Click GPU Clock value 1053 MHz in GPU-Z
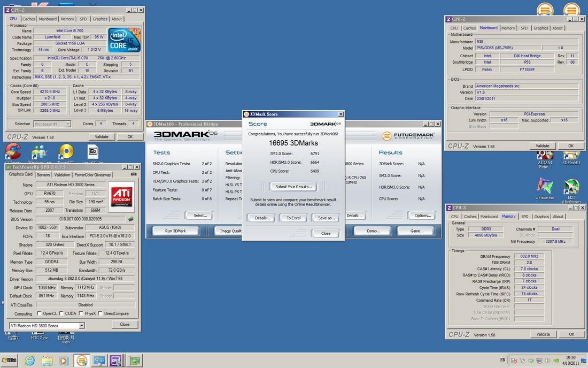This screenshot has width=588, height=368. click(x=47, y=287)
